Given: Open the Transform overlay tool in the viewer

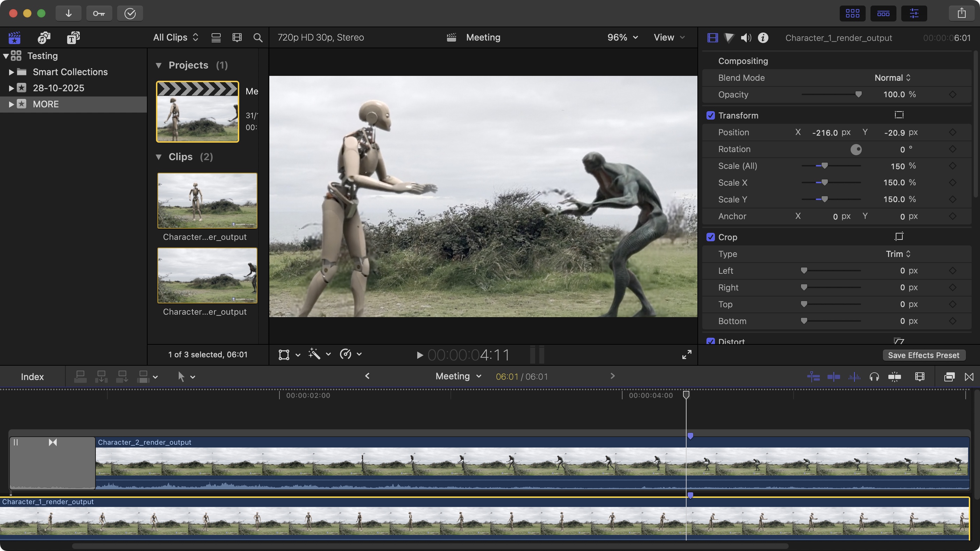Looking at the screenshot, I should pyautogui.click(x=284, y=355).
